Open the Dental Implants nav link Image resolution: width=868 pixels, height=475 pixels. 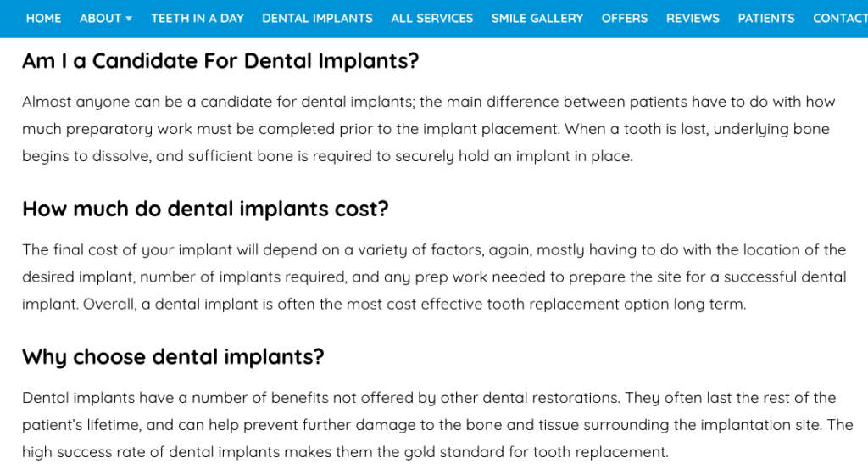tap(317, 19)
